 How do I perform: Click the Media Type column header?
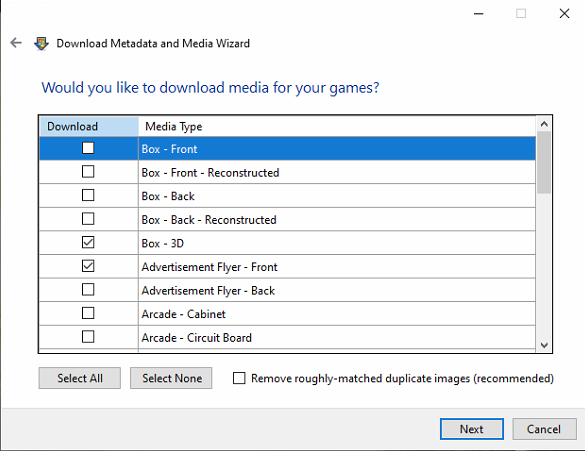click(x=337, y=126)
